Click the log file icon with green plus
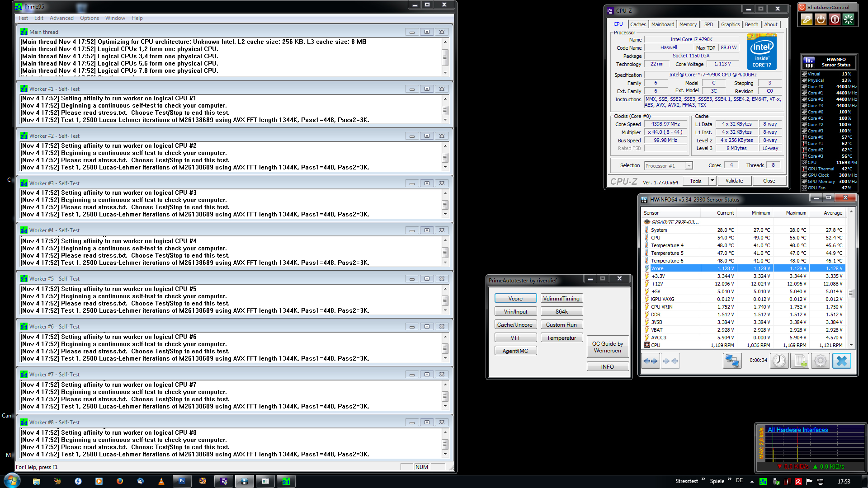The image size is (868, 488). pos(799,361)
